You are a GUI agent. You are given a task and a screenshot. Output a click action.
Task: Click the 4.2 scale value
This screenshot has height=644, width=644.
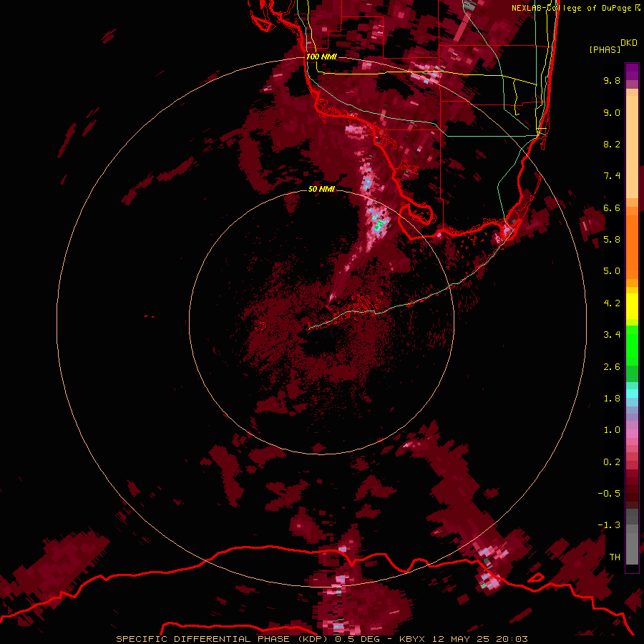tap(612, 303)
